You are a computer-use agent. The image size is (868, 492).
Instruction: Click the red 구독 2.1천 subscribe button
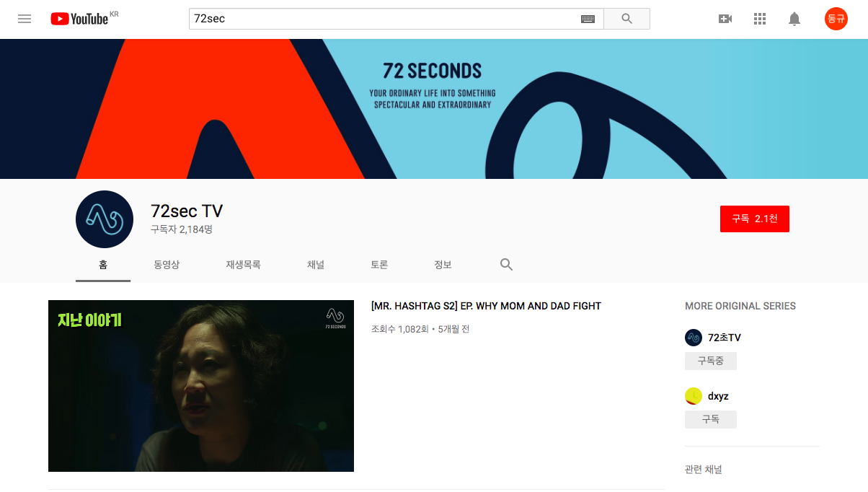755,219
